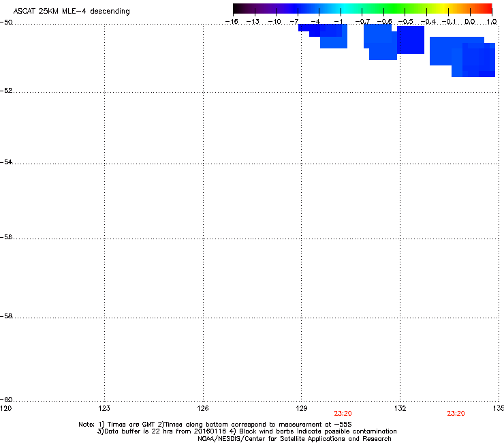
Task: Click the red 23:20 time between 129 and 132
Action: (x=343, y=414)
